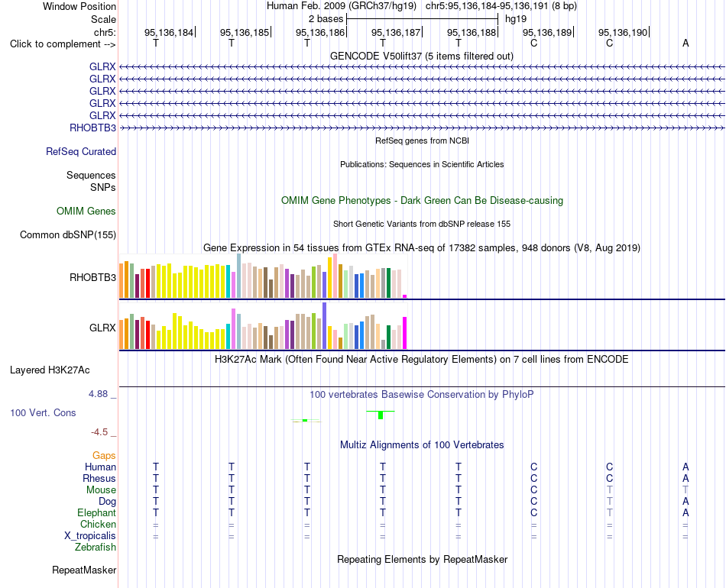Screen dimensions: 726x588
Task: Click the RHOBTB3 transcript arrow line
Action: (x=422, y=128)
